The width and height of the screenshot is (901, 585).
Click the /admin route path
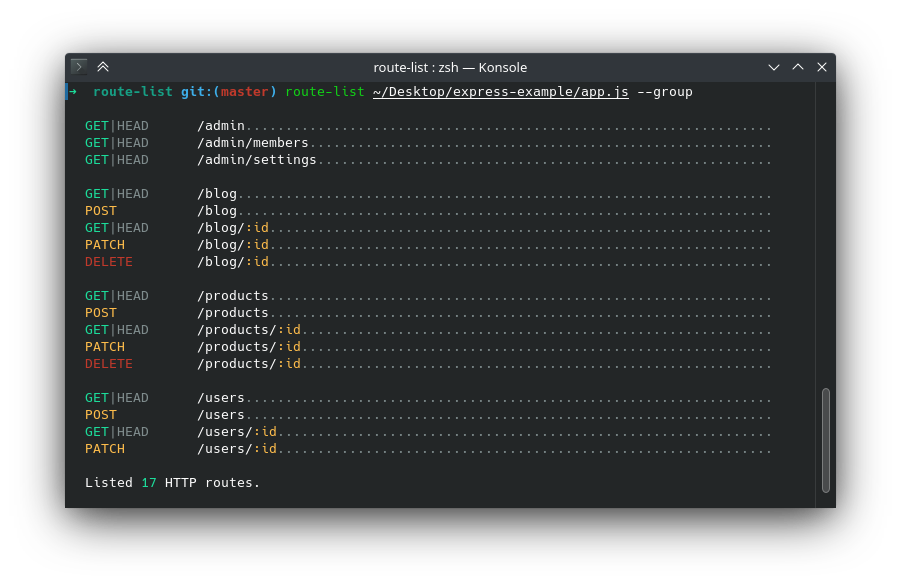pos(221,126)
